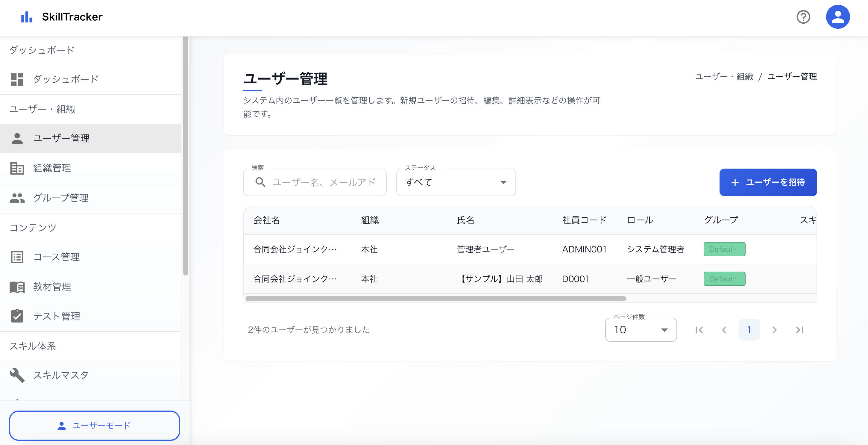Select ダッシュボード in the sidebar menu
868x445 pixels.
65,79
